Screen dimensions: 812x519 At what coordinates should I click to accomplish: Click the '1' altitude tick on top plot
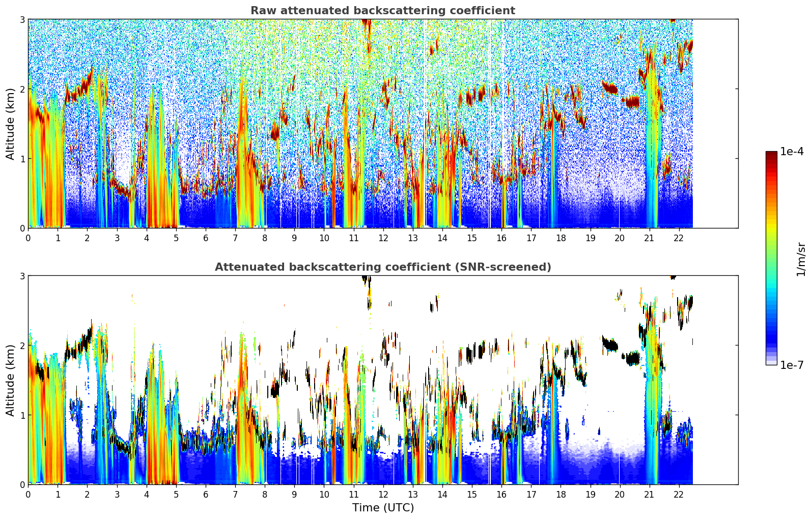pos(22,159)
